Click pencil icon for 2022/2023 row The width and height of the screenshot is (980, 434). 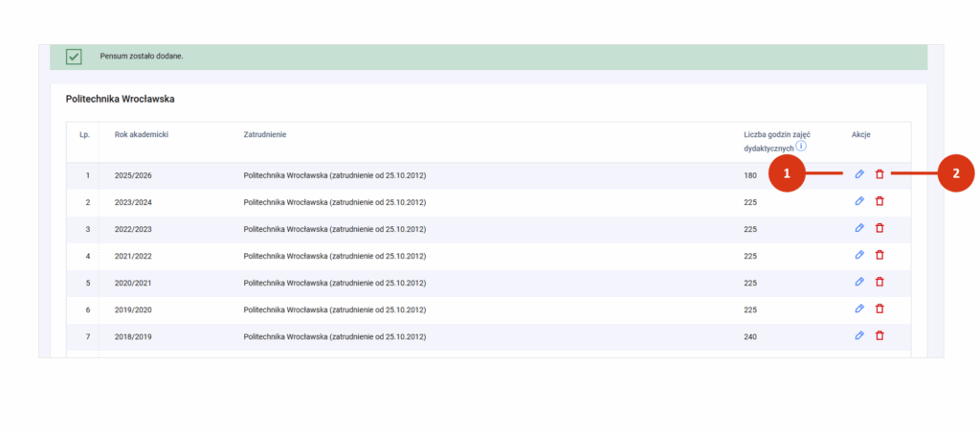click(859, 228)
